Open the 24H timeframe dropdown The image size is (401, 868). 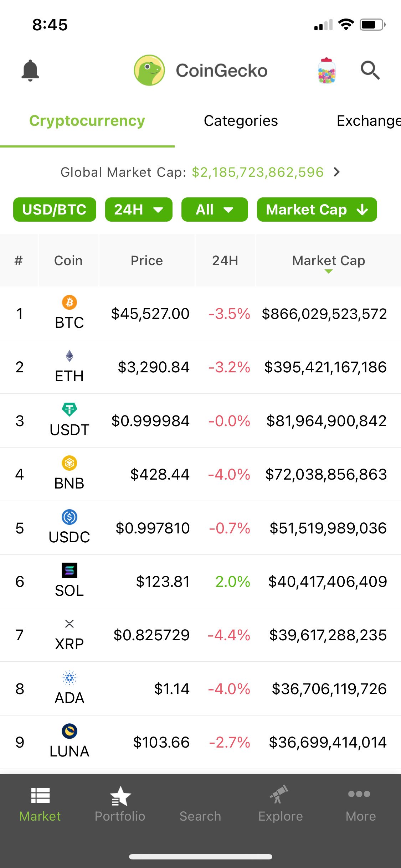point(139,210)
